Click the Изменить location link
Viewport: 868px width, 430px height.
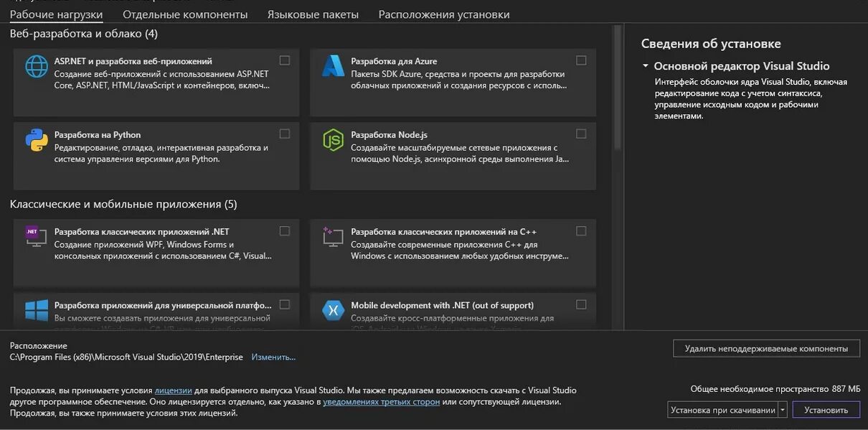coord(273,357)
